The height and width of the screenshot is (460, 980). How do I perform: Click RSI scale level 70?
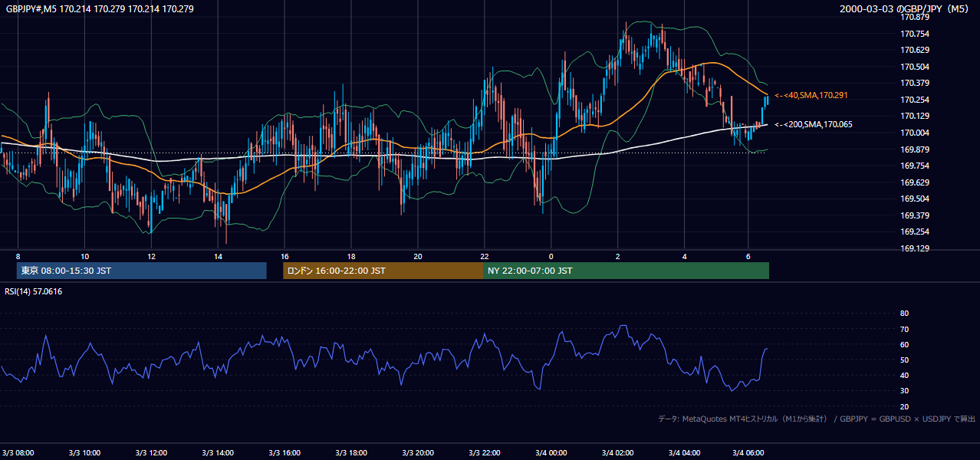[x=904, y=329]
